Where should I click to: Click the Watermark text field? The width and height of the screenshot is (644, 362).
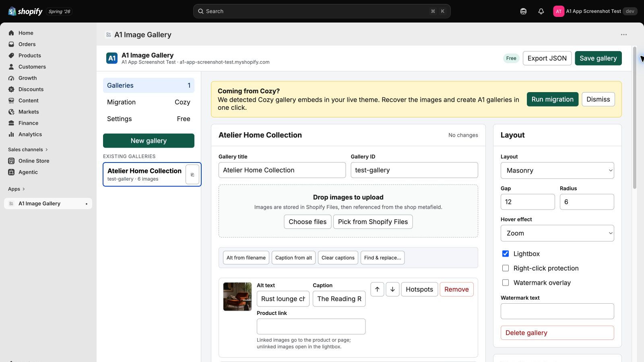click(557, 311)
